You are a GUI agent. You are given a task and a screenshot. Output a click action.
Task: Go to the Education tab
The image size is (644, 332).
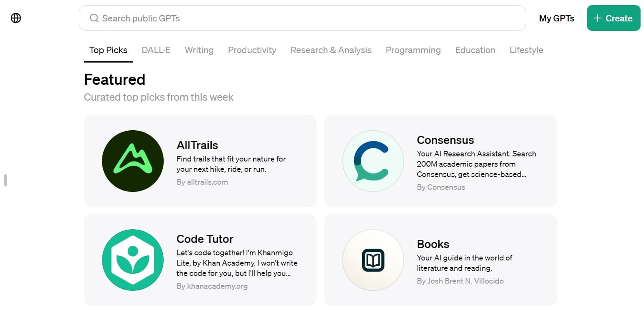475,50
